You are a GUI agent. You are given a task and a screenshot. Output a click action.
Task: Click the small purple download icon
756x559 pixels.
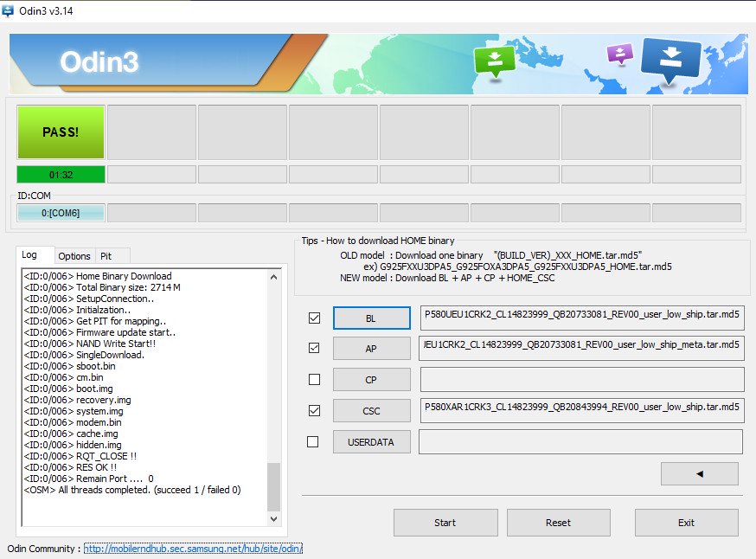(x=620, y=55)
